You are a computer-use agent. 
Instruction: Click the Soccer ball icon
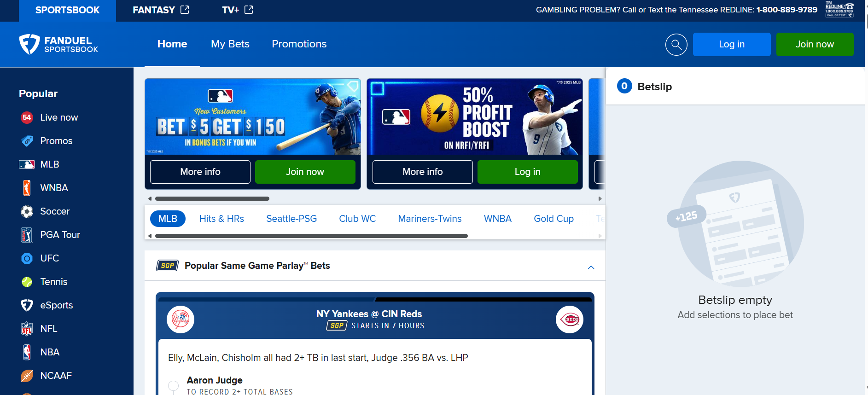click(x=27, y=211)
